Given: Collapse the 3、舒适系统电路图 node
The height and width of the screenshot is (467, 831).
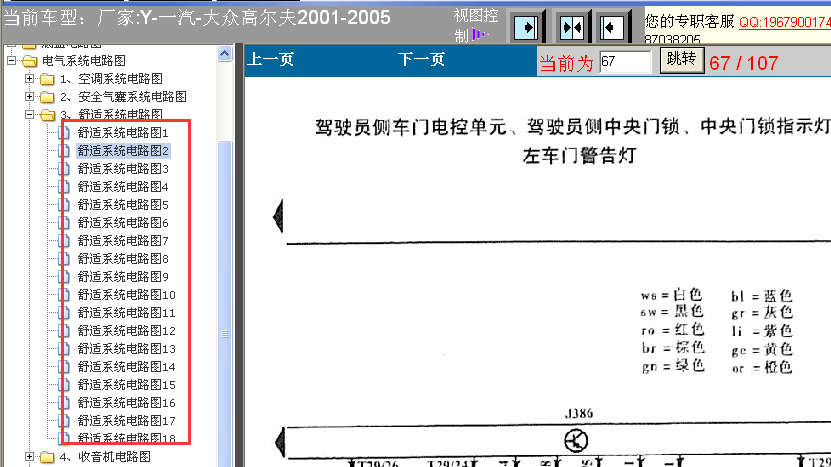Looking at the screenshot, I should click(x=30, y=114).
